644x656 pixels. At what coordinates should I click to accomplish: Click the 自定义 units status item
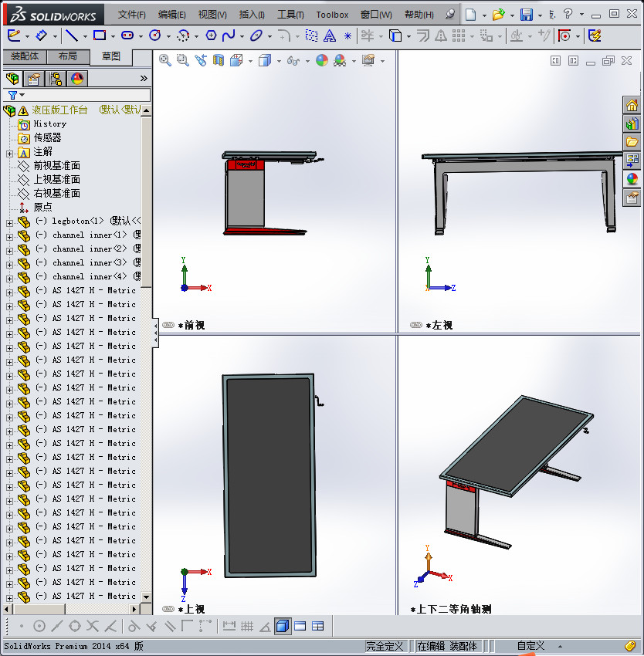click(531, 646)
